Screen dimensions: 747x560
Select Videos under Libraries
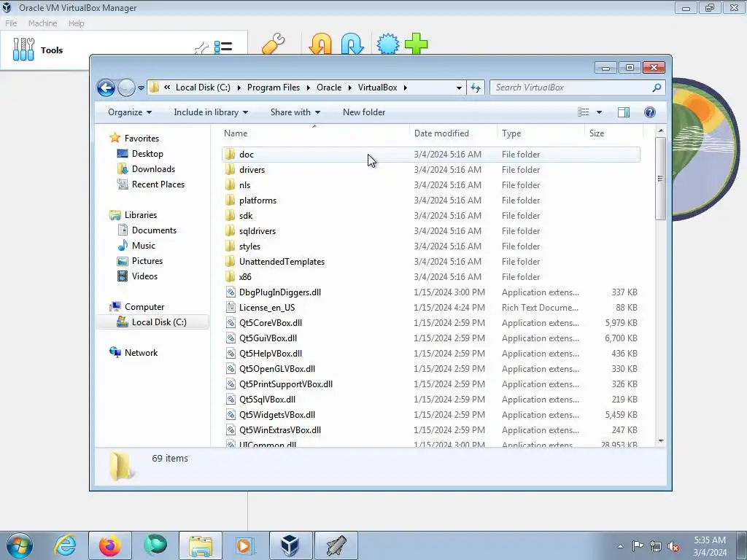click(144, 276)
